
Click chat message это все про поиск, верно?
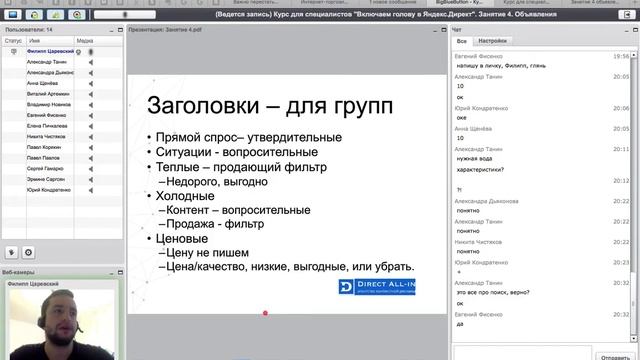[493, 293]
